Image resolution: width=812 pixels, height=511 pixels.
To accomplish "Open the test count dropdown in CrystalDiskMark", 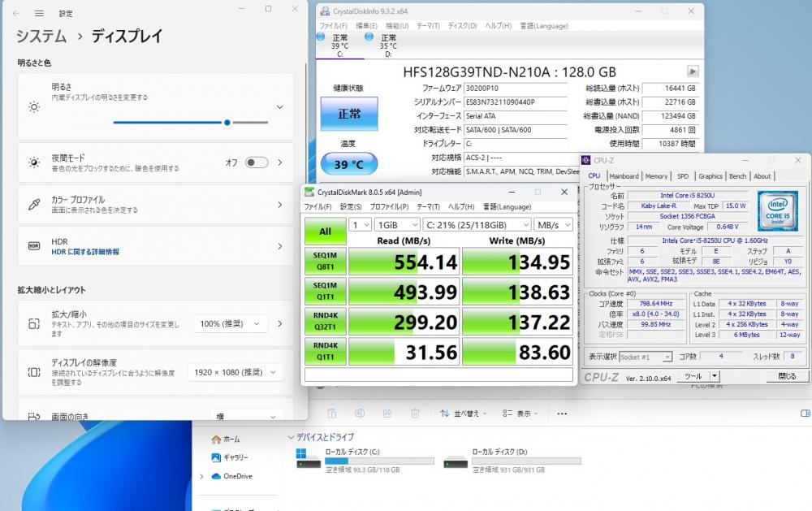I will [360, 225].
